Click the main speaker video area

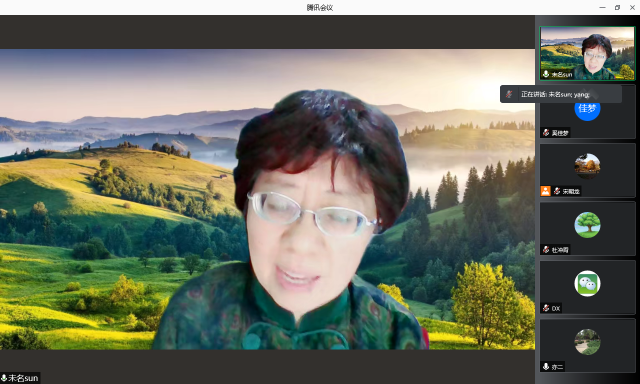(267, 199)
